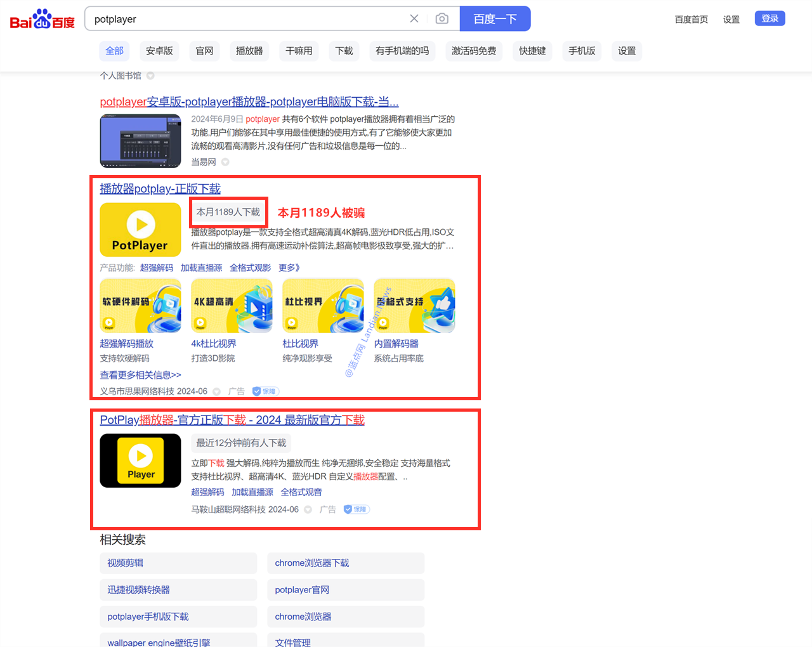Search related term potplayer手机版下载
Viewport: 812px width, 647px height.
[178, 617]
